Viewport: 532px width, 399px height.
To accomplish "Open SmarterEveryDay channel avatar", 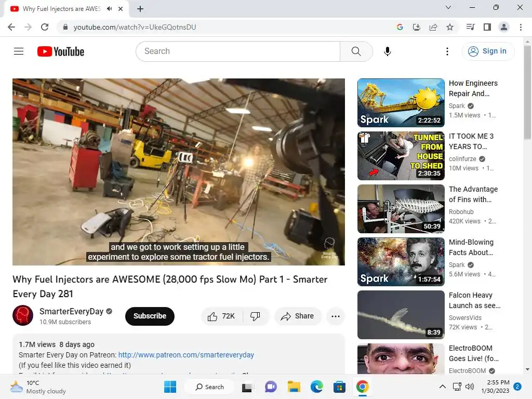I will tap(23, 315).
